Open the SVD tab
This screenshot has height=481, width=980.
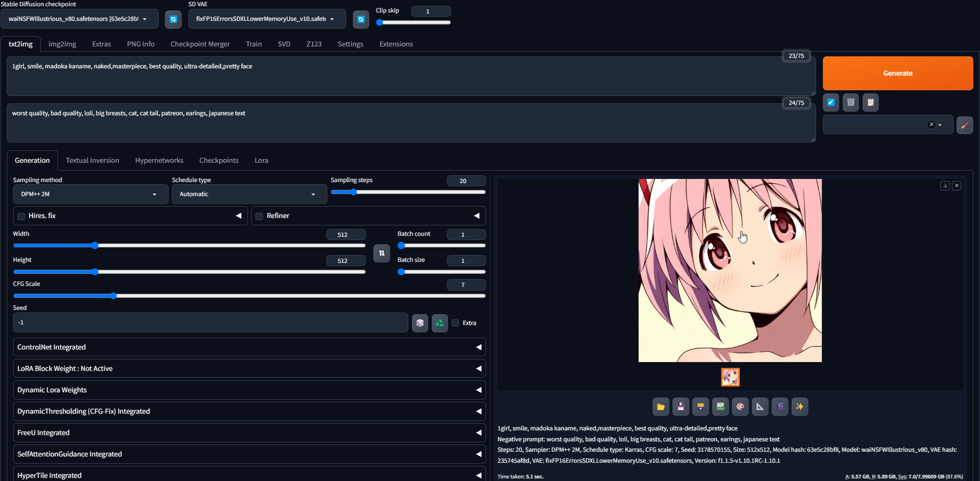(284, 44)
